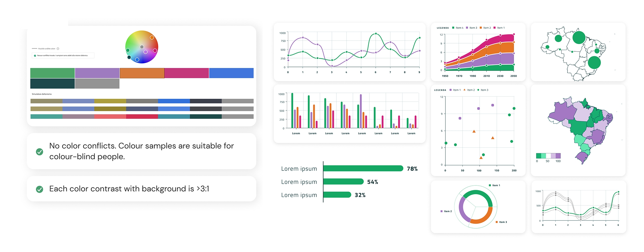Screen dimensions: 644x252
Task: Pick the orange palette swatch
Action: coord(142,73)
